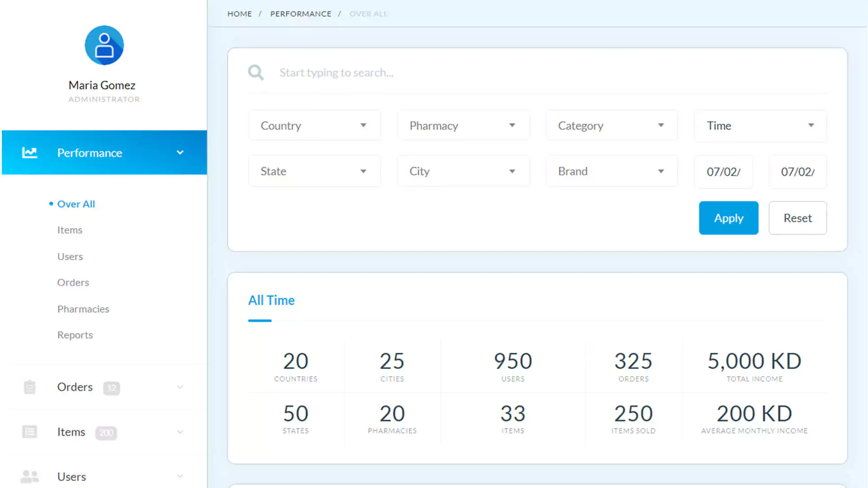Click the Items list icon in sidebar
The width and height of the screenshot is (868, 488).
coord(29,432)
